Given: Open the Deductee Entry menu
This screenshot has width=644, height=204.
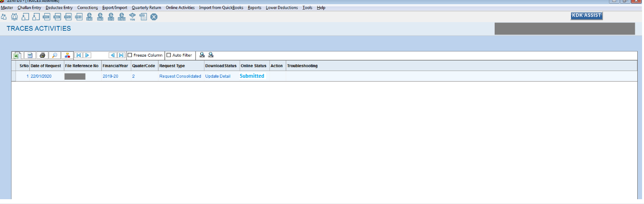Looking at the screenshot, I should (x=59, y=8).
